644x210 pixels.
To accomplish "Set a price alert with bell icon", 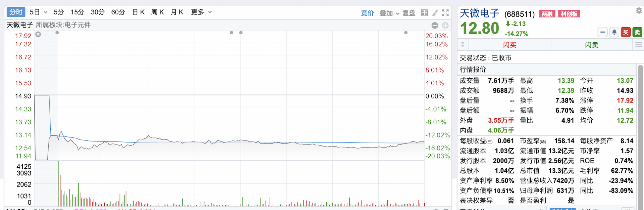I will (614, 32).
